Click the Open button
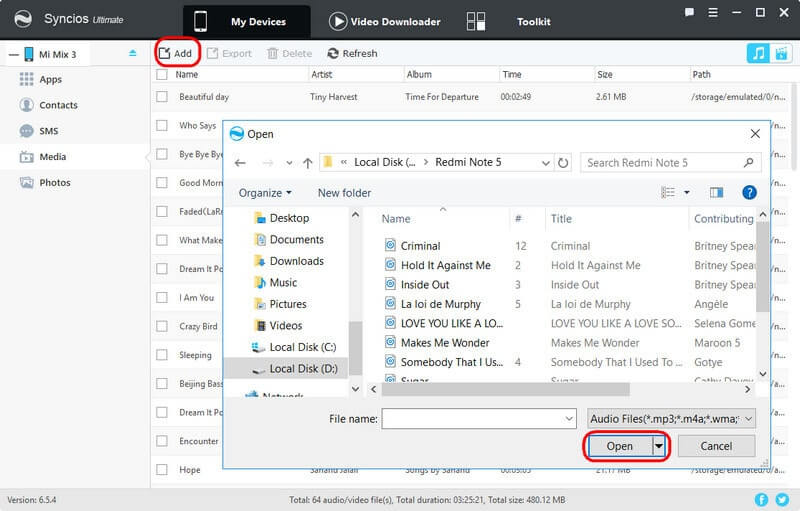Viewport: 800px width, 511px height. pos(620,446)
